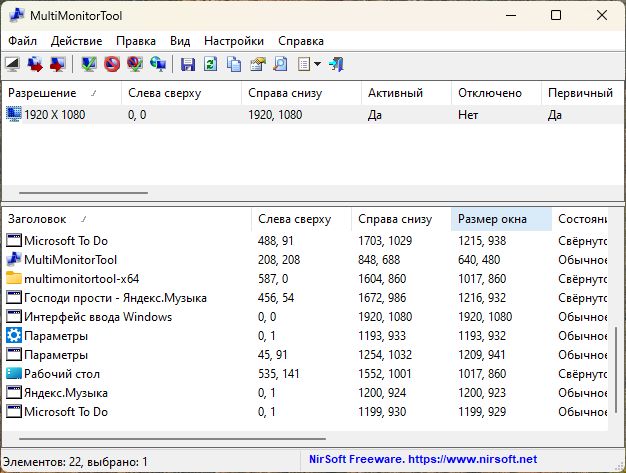Open the Действие menu
The width and height of the screenshot is (626, 473).
76,41
